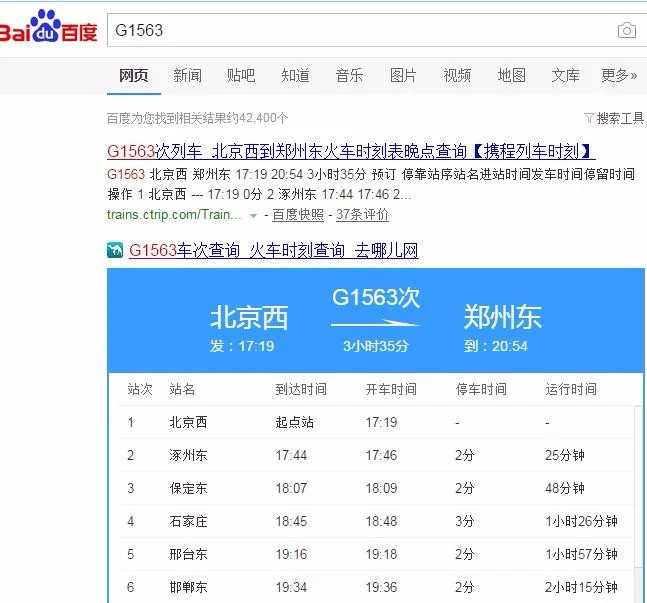Click the 19:36 departure time cell
This screenshot has height=603, width=647.
point(381,587)
